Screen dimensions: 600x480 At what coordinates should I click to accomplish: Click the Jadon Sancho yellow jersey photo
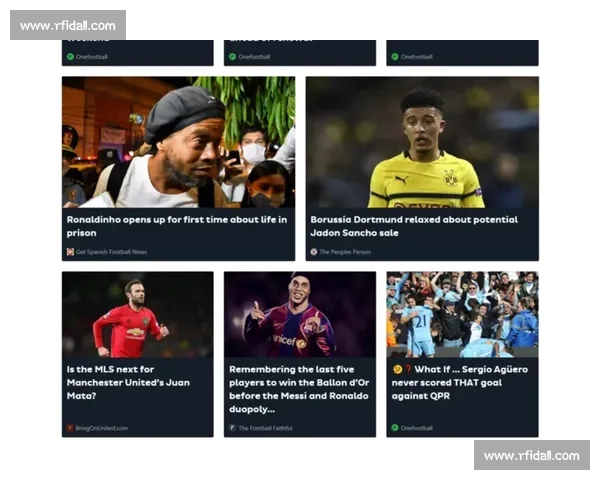pyautogui.click(x=422, y=142)
